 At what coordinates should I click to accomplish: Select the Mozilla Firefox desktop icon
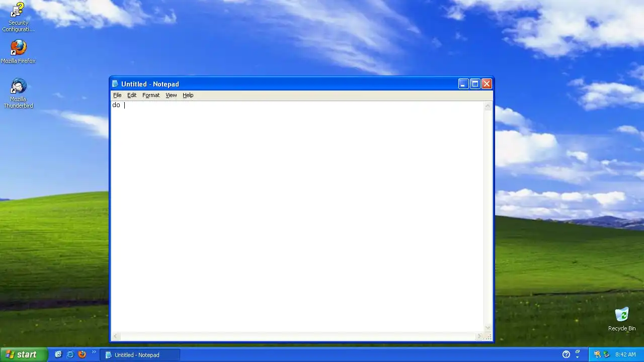[18, 52]
